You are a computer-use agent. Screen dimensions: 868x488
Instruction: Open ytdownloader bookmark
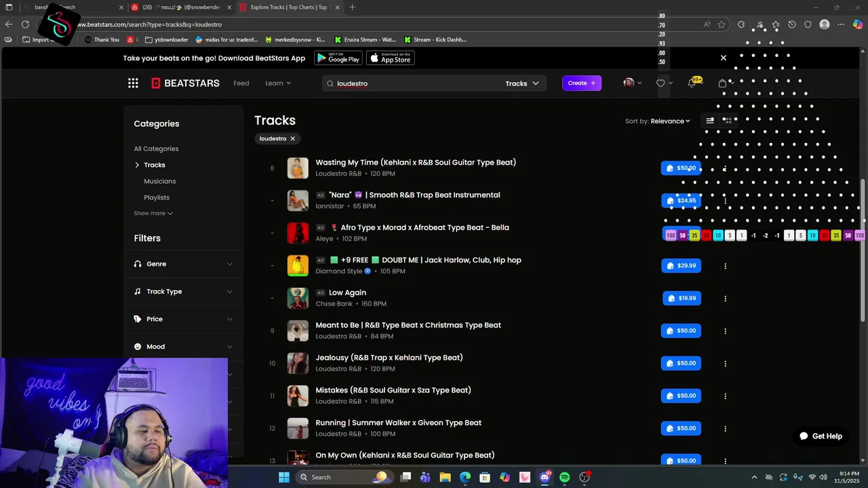pos(166,39)
